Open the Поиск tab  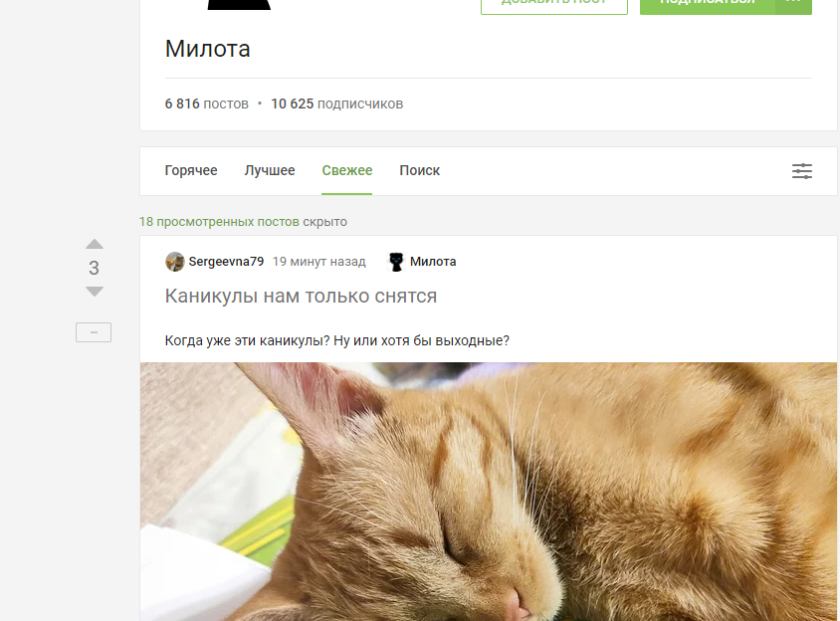[419, 170]
